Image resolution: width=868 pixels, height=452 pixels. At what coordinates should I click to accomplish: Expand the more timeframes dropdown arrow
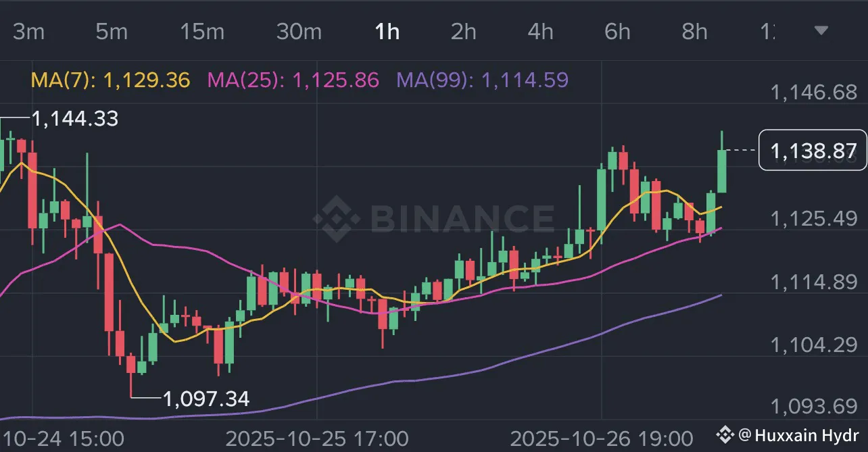[821, 30]
